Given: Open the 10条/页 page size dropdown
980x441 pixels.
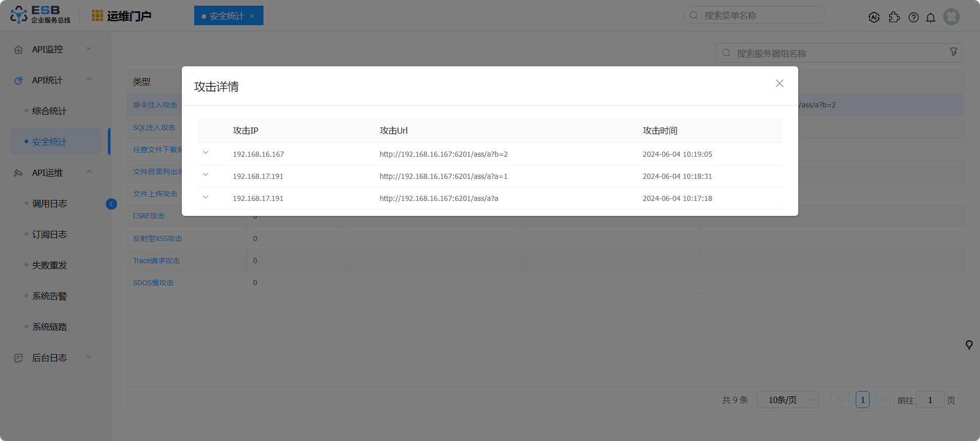Looking at the screenshot, I should tap(787, 400).
